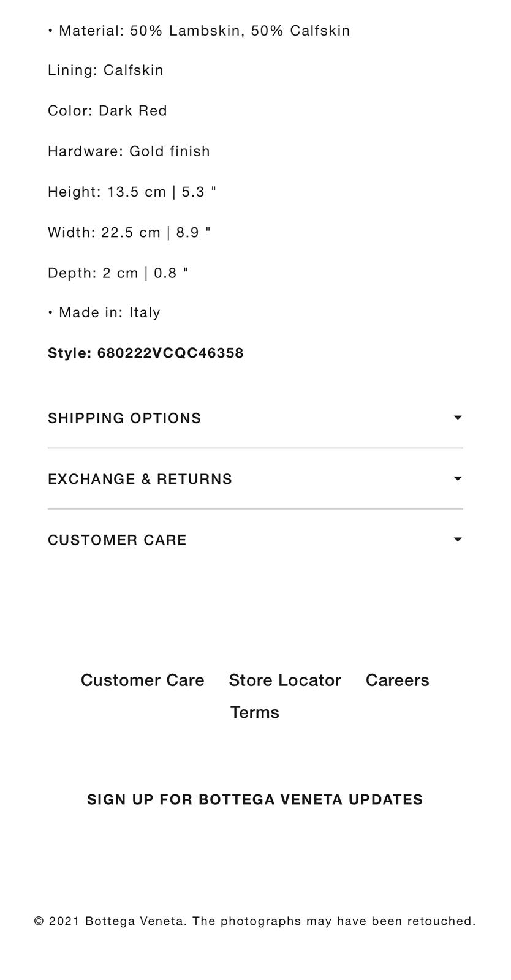
Task: Click the Hardware: Gold finish text
Action: pyautogui.click(x=129, y=151)
